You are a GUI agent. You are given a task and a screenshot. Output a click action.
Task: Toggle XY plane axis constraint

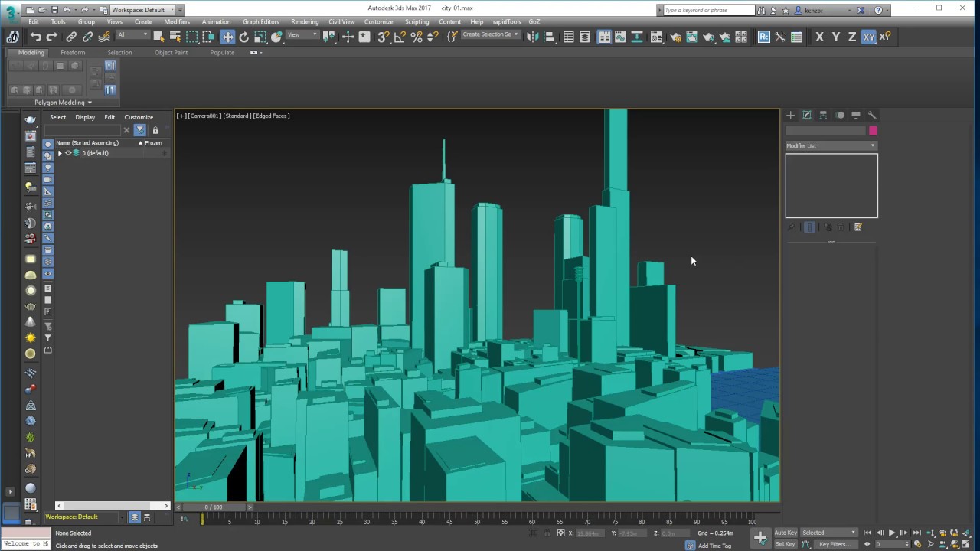point(868,37)
